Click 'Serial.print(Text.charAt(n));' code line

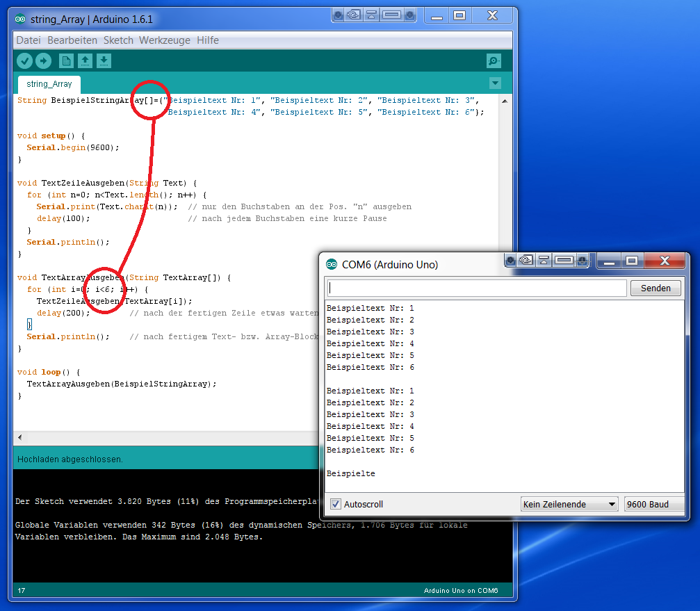click(106, 206)
